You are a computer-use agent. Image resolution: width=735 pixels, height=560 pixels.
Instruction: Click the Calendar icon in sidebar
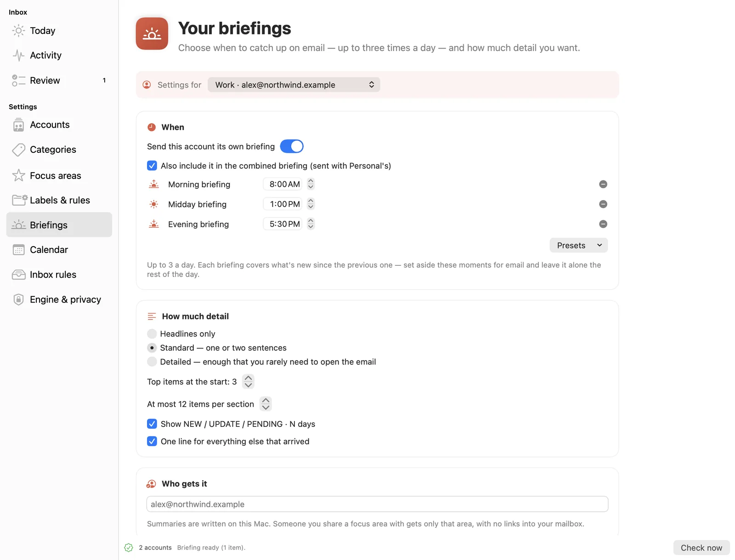point(18,250)
